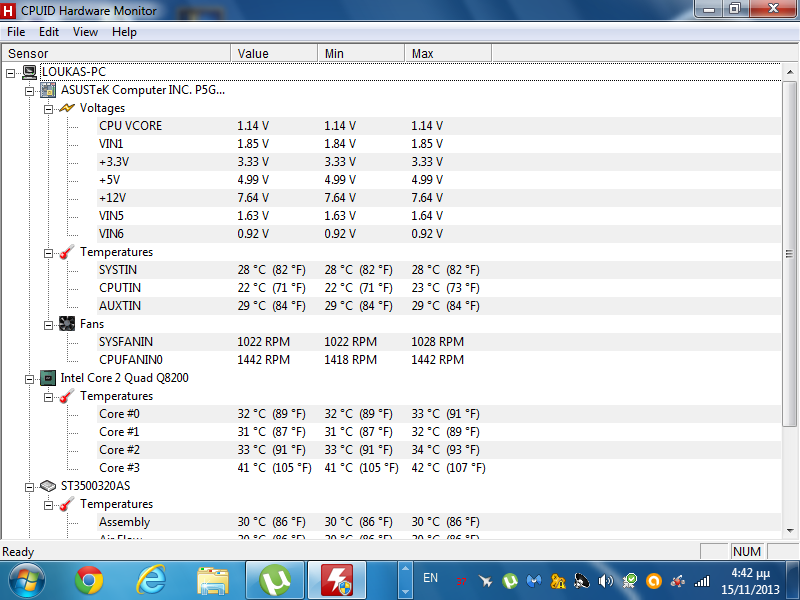Open the Help menu

pyautogui.click(x=124, y=32)
